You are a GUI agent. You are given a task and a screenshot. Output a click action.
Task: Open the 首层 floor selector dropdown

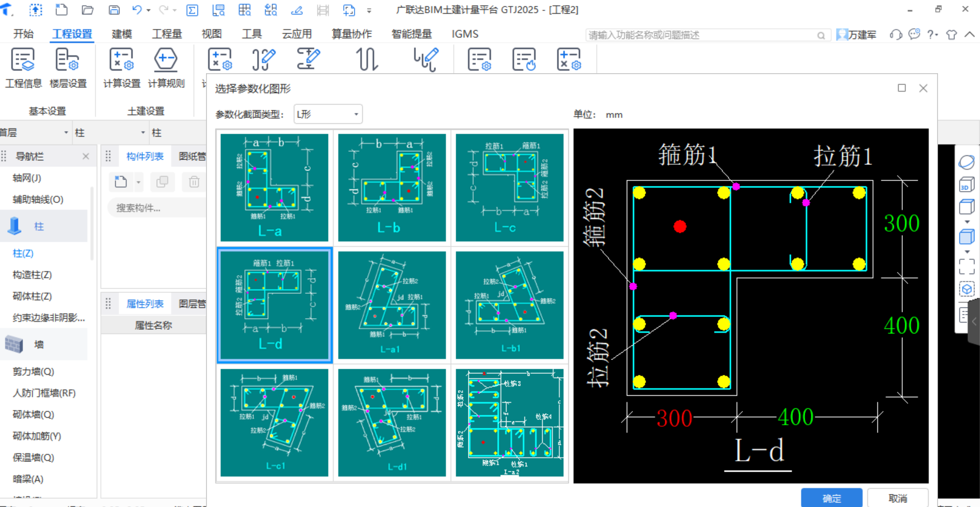click(66, 132)
